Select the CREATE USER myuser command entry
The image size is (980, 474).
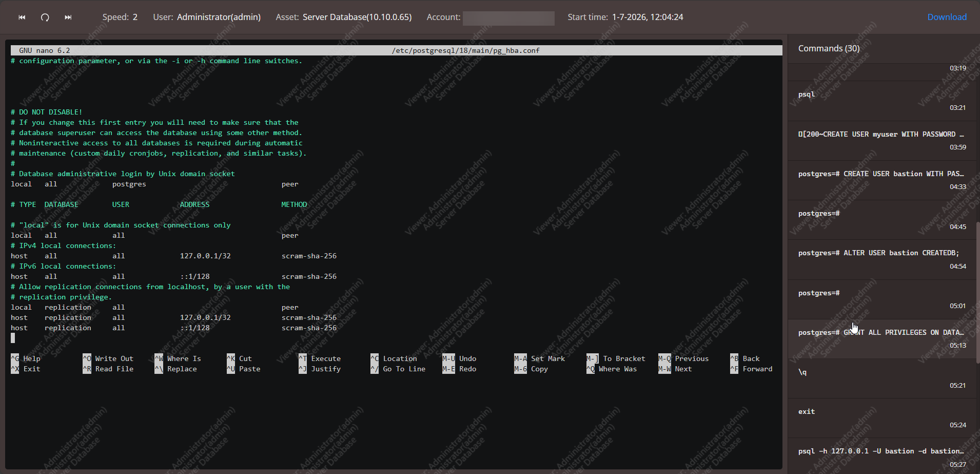(881, 139)
